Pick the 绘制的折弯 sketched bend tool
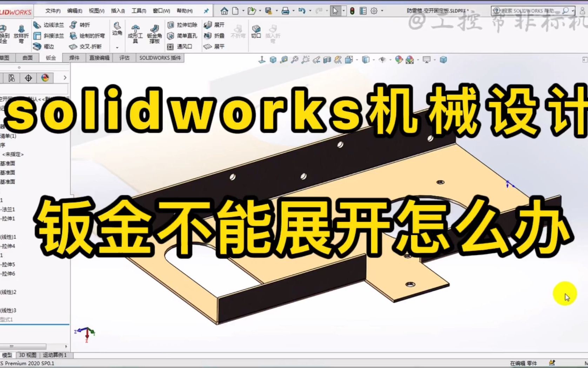Viewport: 588px width, 368px height. click(87, 36)
